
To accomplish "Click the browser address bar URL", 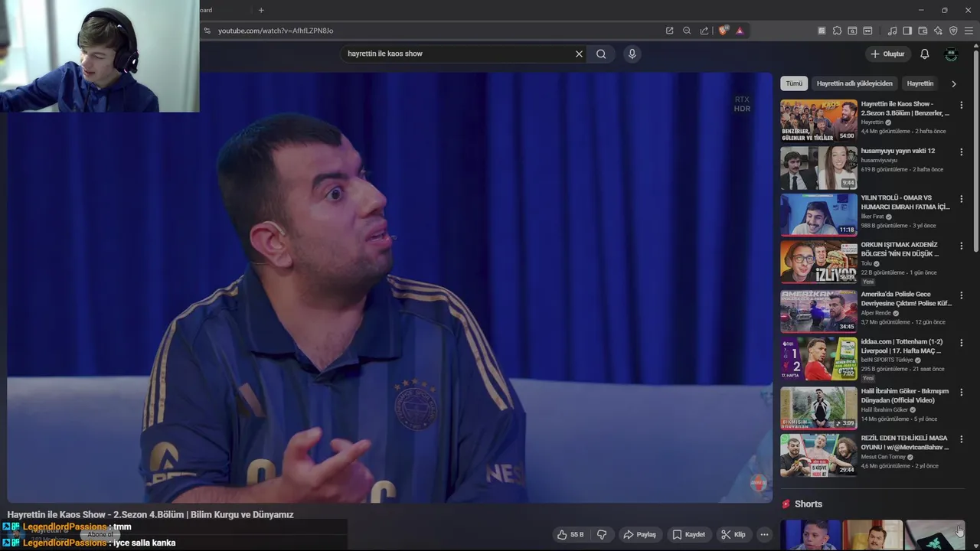I will point(276,31).
